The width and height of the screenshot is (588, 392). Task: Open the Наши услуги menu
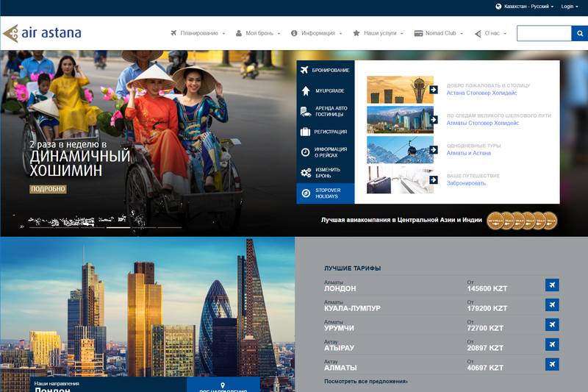(379, 33)
